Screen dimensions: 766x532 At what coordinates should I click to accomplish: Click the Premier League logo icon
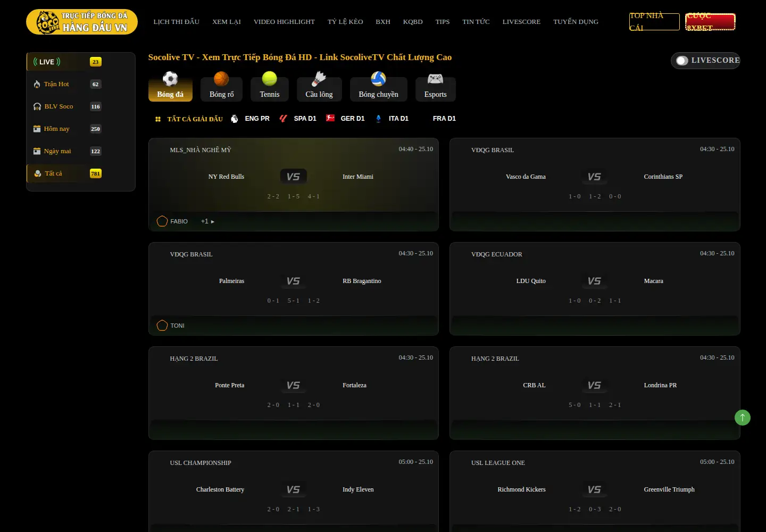tap(235, 119)
